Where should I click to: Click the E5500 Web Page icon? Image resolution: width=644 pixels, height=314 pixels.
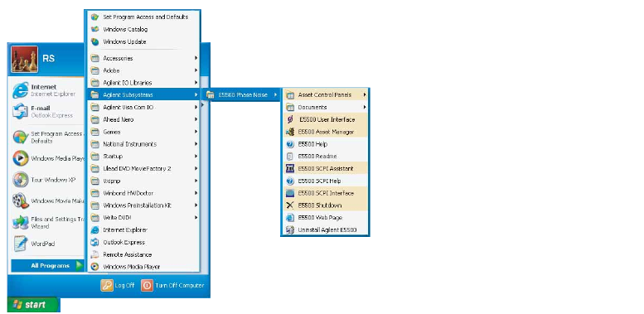point(290,218)
